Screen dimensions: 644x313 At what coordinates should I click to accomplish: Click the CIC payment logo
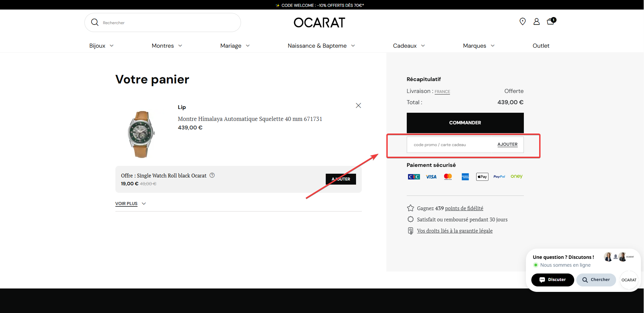414,176
